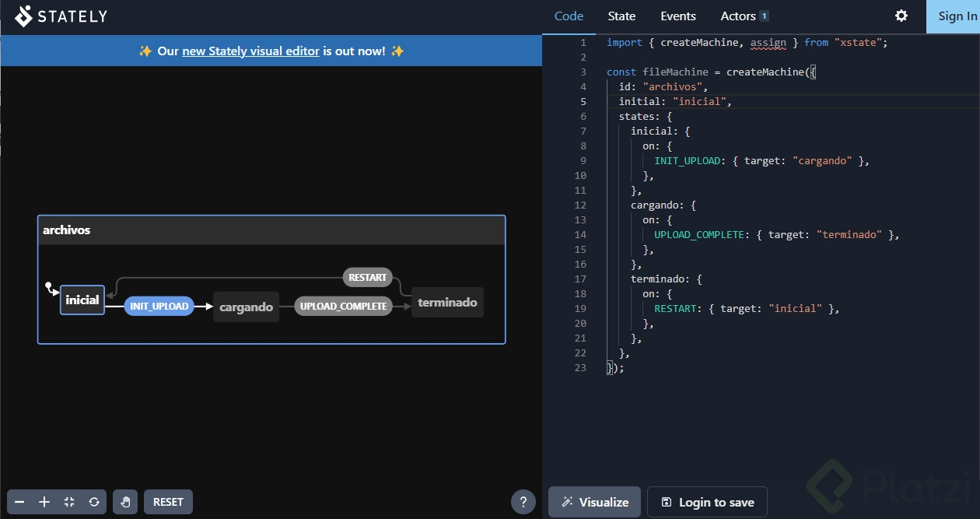980x519 pixels.
Task: Switch to the Actors tab
Action: [744, 16]
